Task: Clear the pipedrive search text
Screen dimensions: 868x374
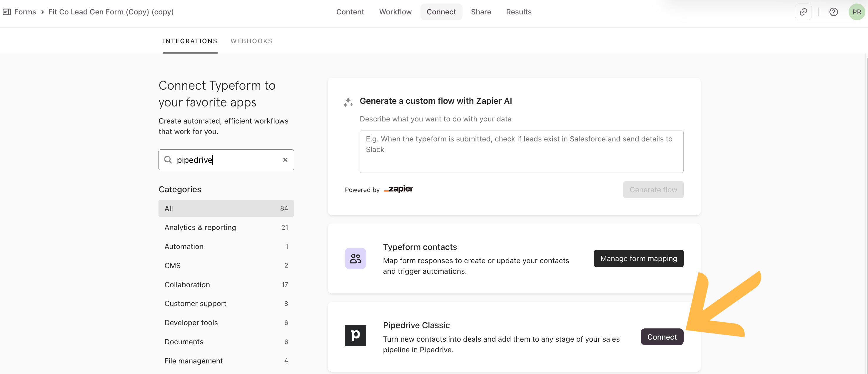Action: 285,160
